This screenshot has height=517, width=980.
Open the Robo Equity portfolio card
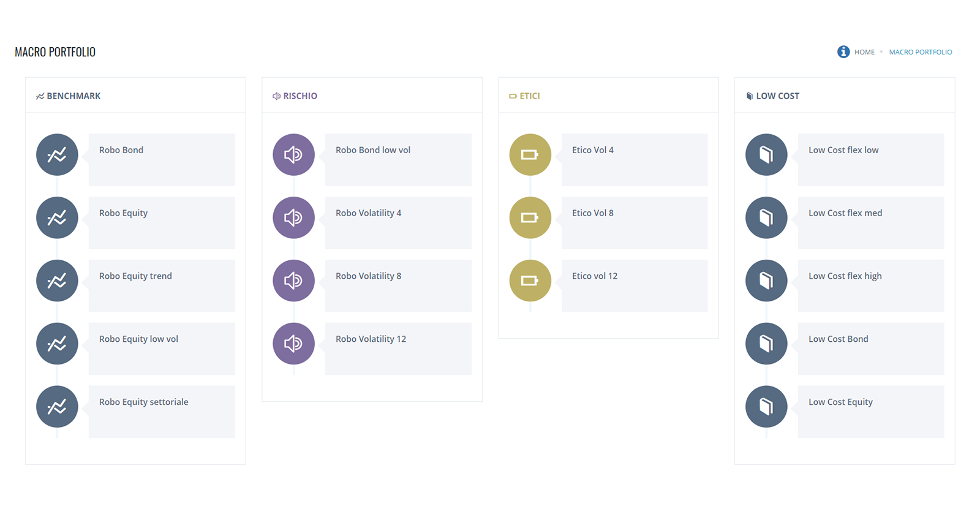tap(162, 222)
